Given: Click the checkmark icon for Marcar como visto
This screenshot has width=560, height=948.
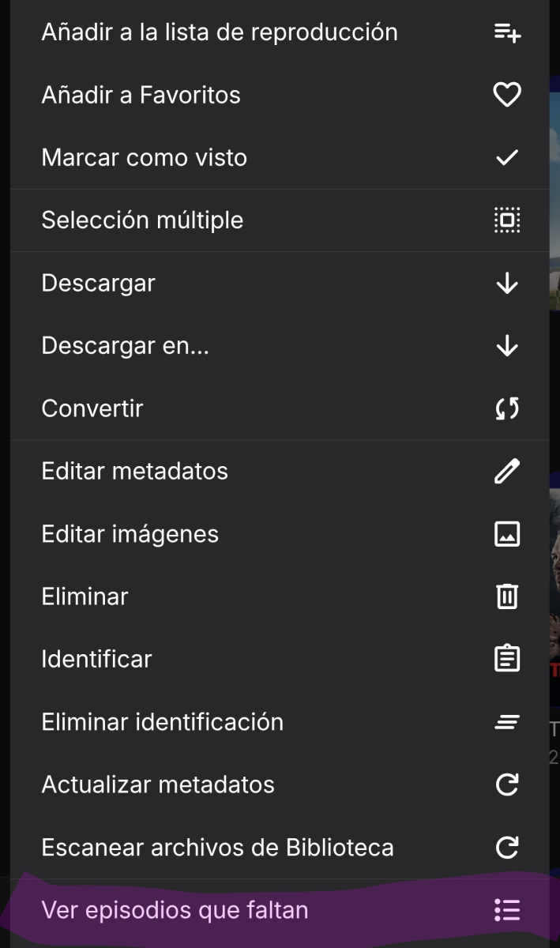Looking at the screenshot, I should (x=506, y=157).
